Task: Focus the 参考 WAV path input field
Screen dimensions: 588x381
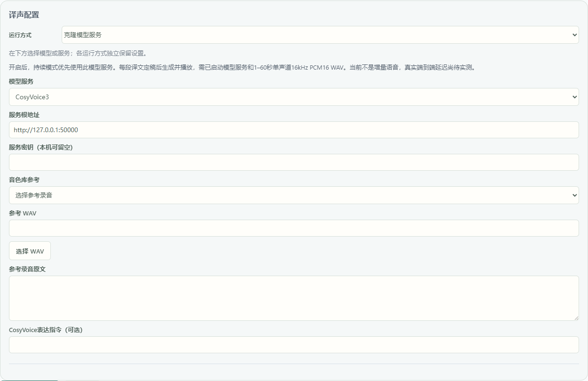Action: (x=294, y=228)
